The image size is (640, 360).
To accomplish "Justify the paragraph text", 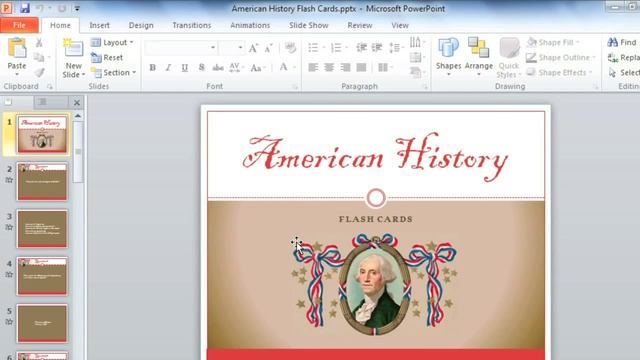I will coord(361,67).
